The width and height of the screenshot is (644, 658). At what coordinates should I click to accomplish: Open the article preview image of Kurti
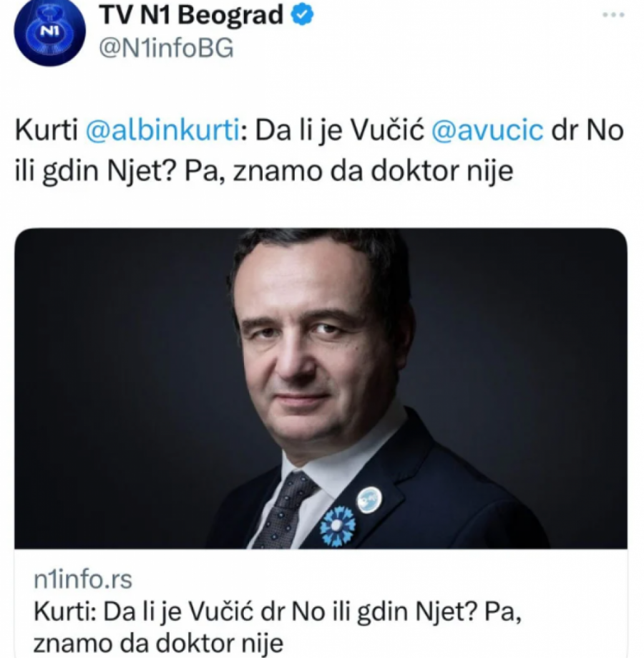tap(321, 389)
